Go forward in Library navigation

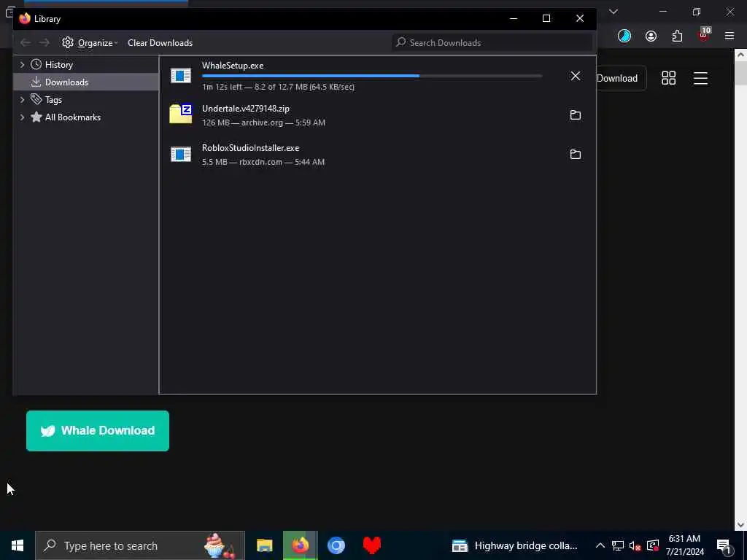pos(44,43)
